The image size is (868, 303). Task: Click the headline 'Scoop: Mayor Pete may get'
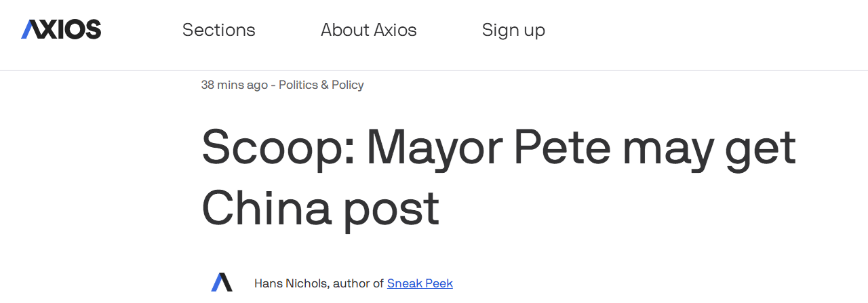click(x=498, y=148)
